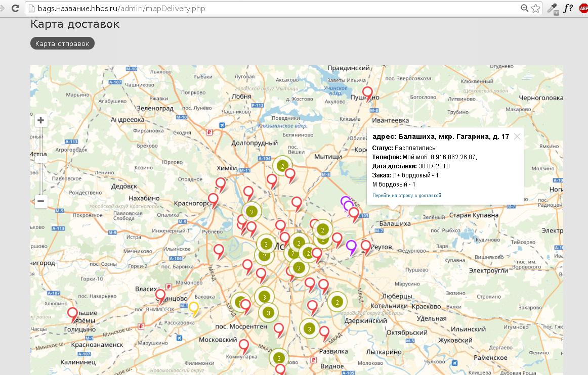Open the f? font finder extension

[x=568, y=8]
